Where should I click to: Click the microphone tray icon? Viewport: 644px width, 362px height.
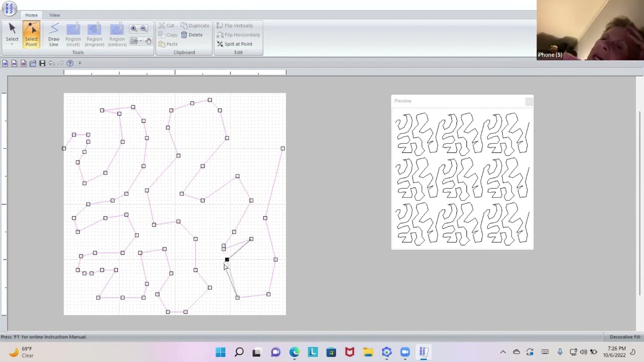[x=559, y=352]
